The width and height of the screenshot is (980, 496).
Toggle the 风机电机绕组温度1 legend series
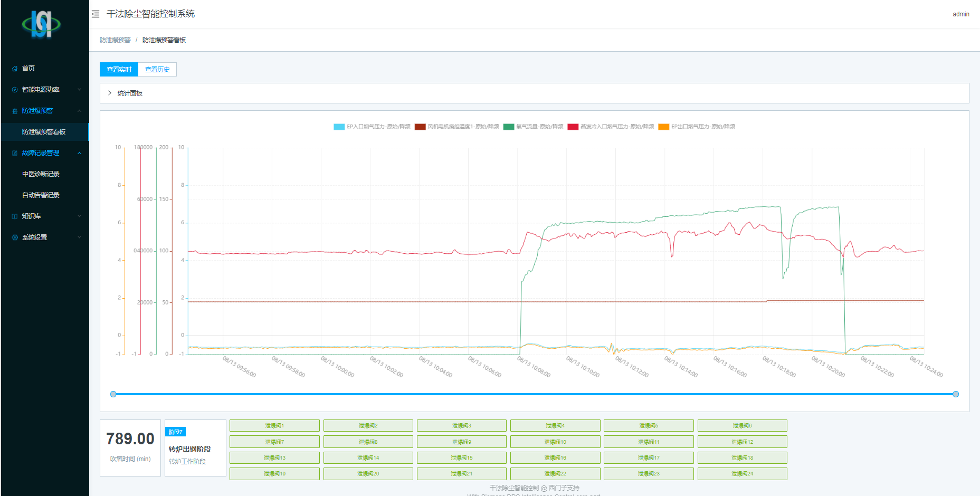(456, 127)
